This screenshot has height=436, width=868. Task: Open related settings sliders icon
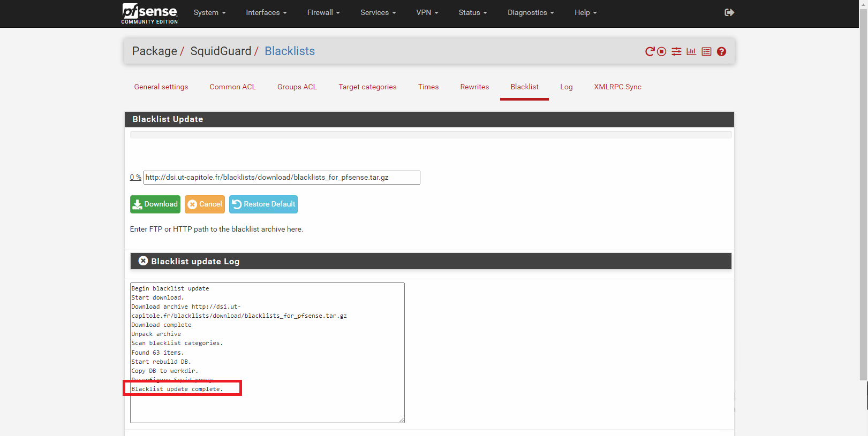(677, 51)
